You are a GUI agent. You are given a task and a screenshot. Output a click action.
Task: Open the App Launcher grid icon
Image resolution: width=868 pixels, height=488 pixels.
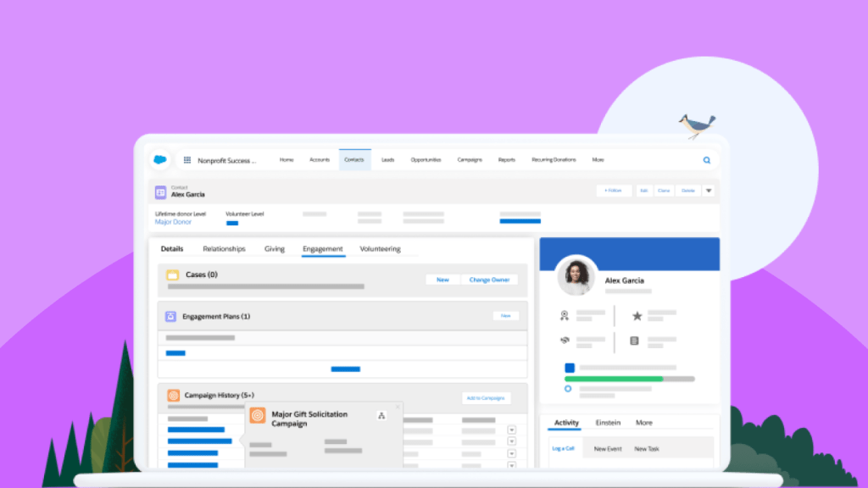187,160
